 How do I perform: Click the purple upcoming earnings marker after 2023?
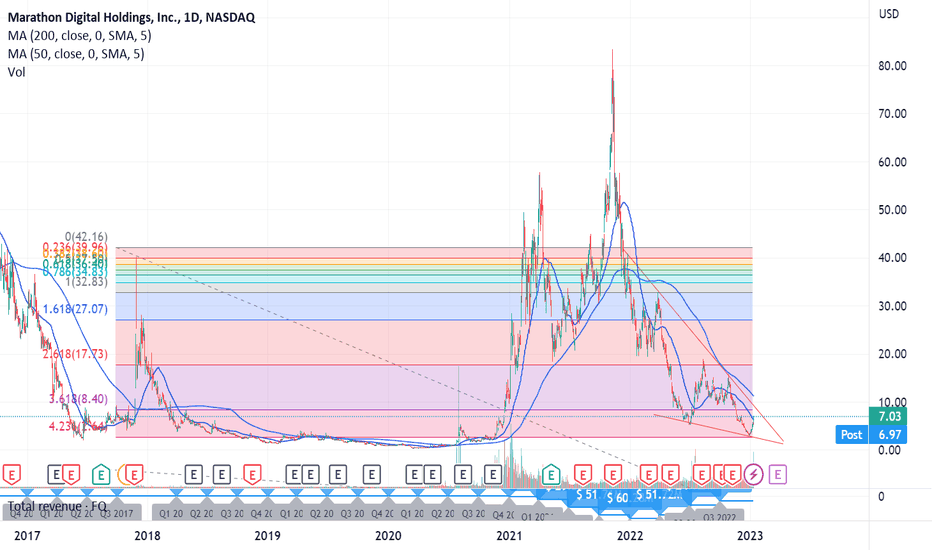777,474
